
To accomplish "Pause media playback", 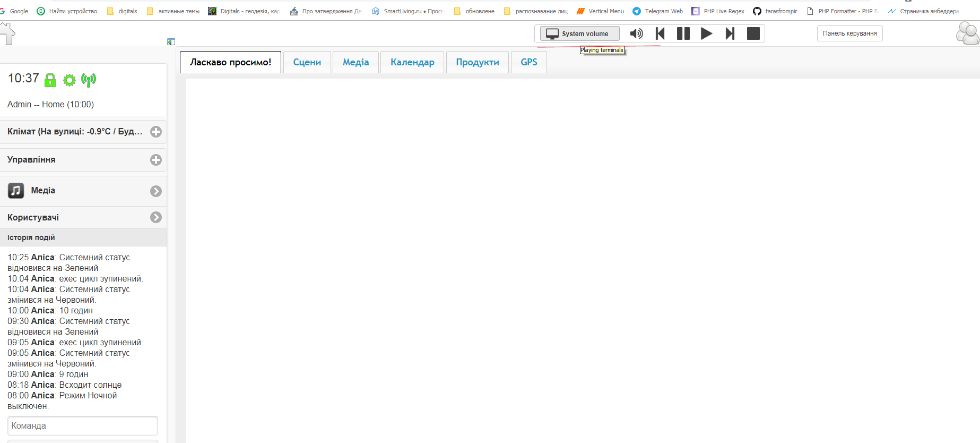I will pos(683,33).
